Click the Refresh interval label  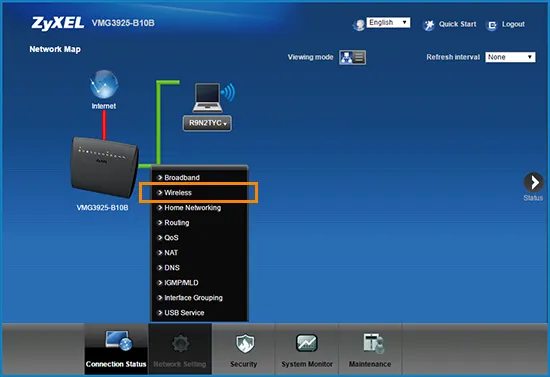453,57
